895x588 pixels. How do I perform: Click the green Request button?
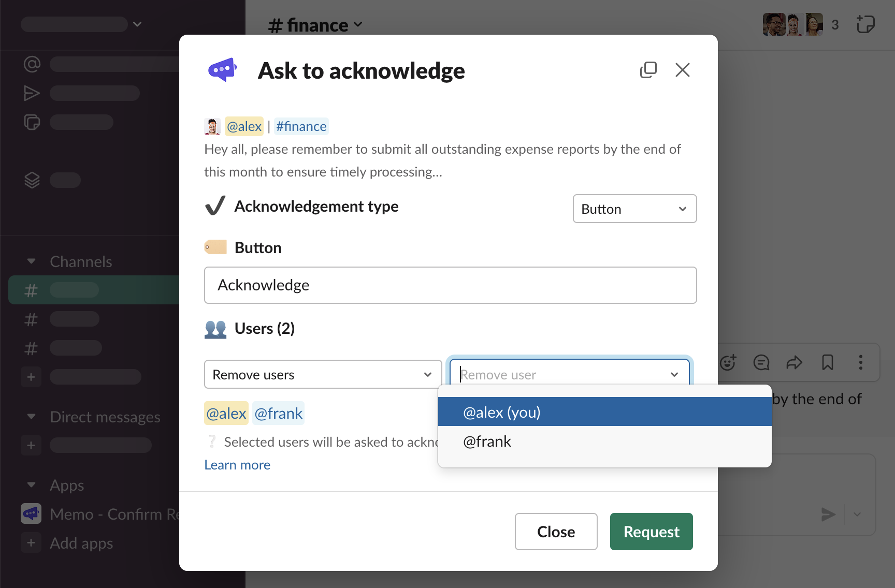click(651, 532)
